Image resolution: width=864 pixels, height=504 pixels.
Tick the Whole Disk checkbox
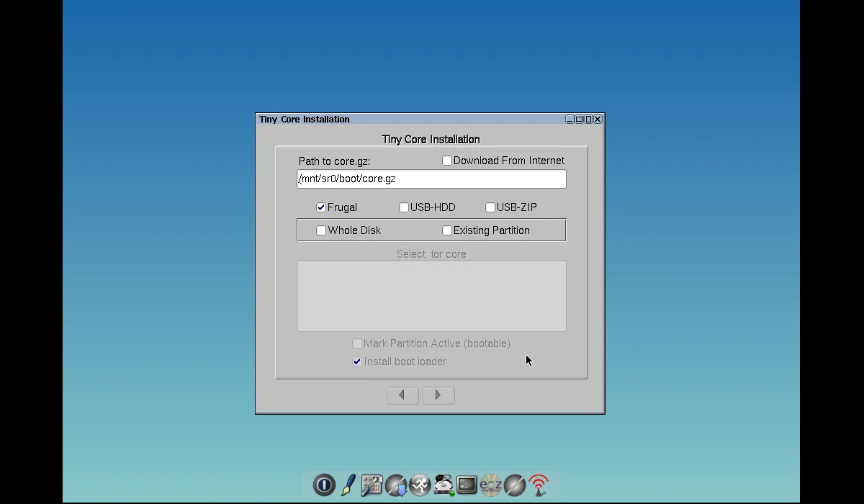(321, 230)
